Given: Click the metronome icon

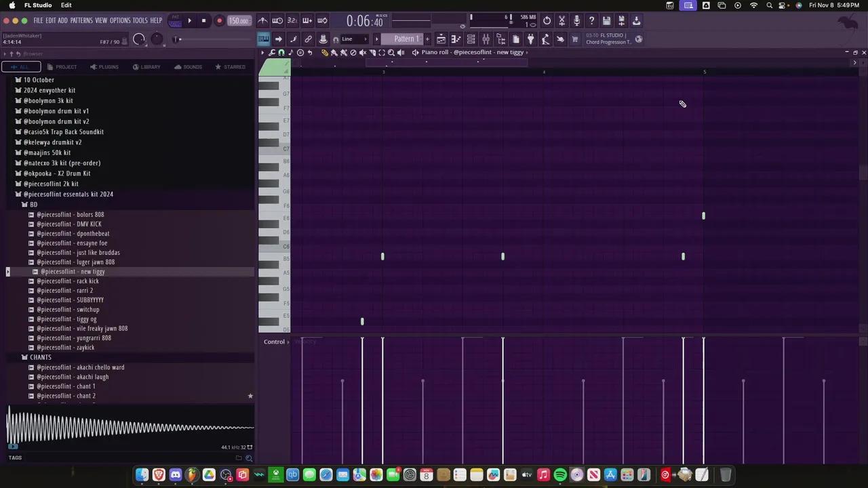Looking at the screenshot, I should pos(262,21).
